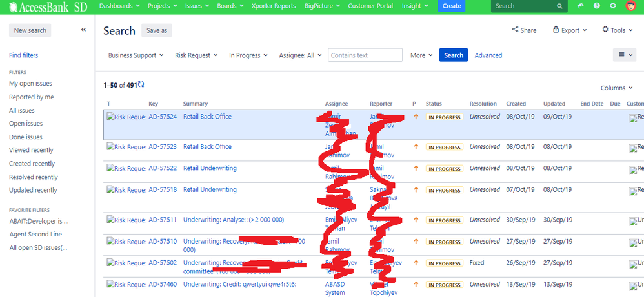The image size is (644, 297).
Task: Open issue key AD-57524
Action: click(x=163, y=117)
